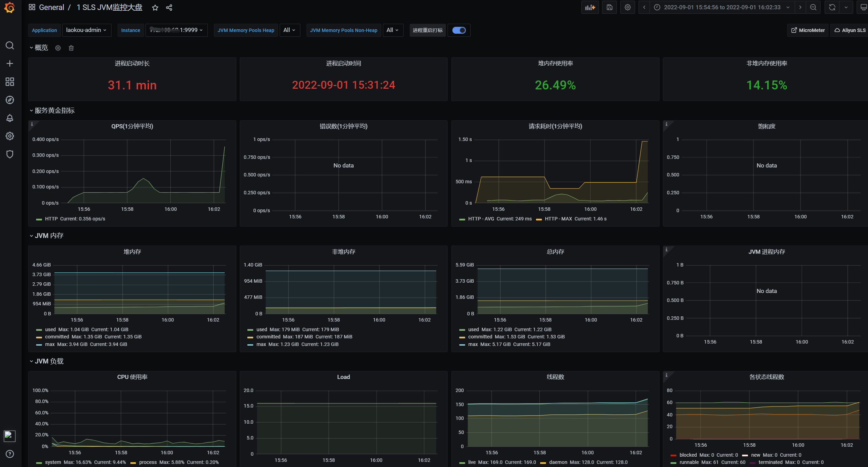Click the Save dashboard icon
This screenshot has width=868, height=467.
click(609, 7)
